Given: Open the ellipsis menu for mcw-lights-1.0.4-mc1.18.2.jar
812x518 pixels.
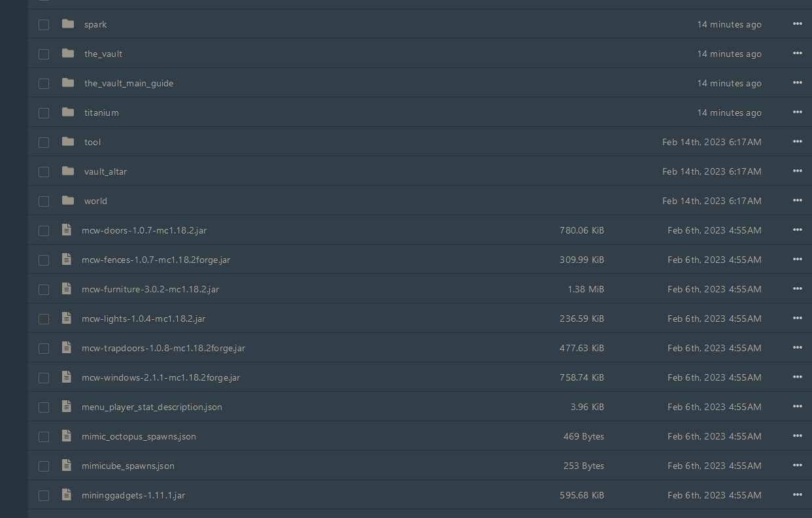Looking at the screenshot, I should [x=797, y=318].
